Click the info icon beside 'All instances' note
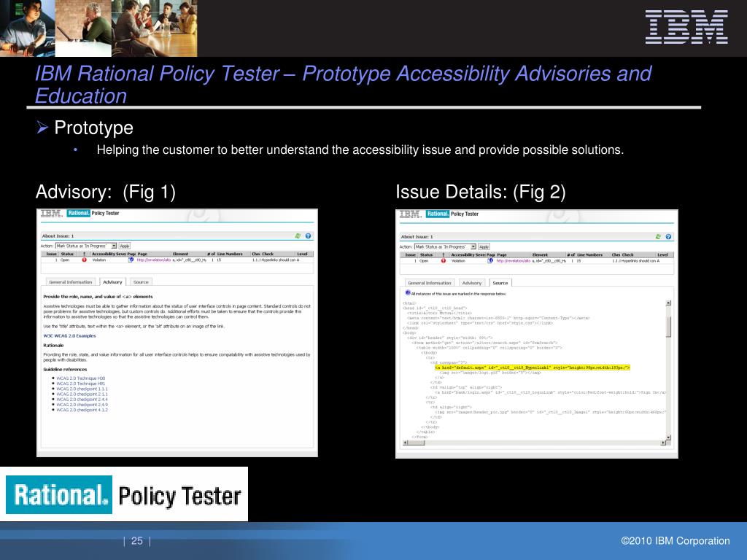The width and height of the screenshot is (747, 560). (407, 293)
